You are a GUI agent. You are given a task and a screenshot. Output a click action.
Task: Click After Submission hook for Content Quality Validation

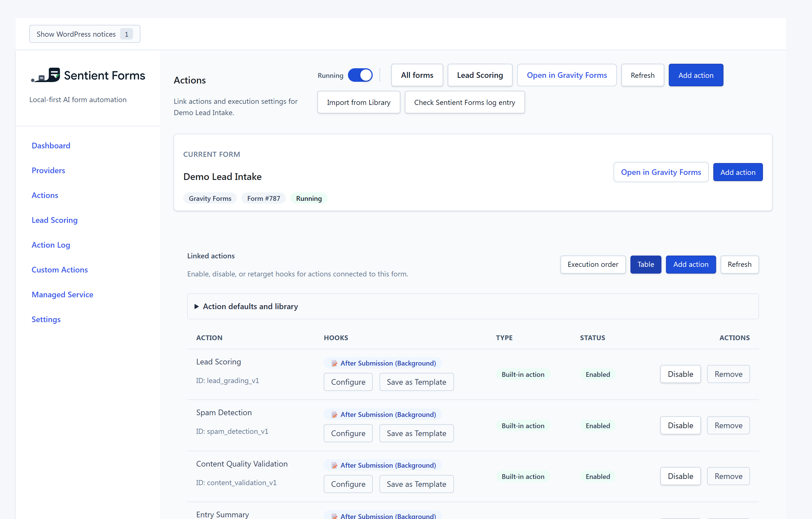coord(383,465)
